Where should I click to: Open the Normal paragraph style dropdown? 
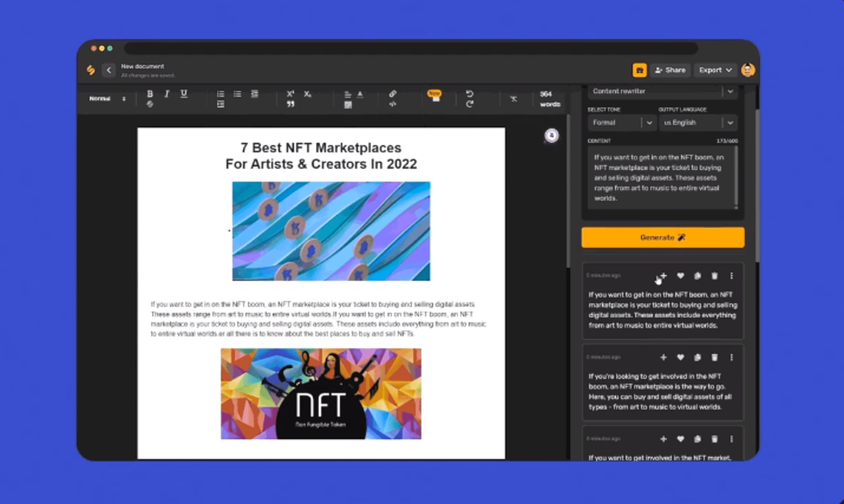point(107,99)
